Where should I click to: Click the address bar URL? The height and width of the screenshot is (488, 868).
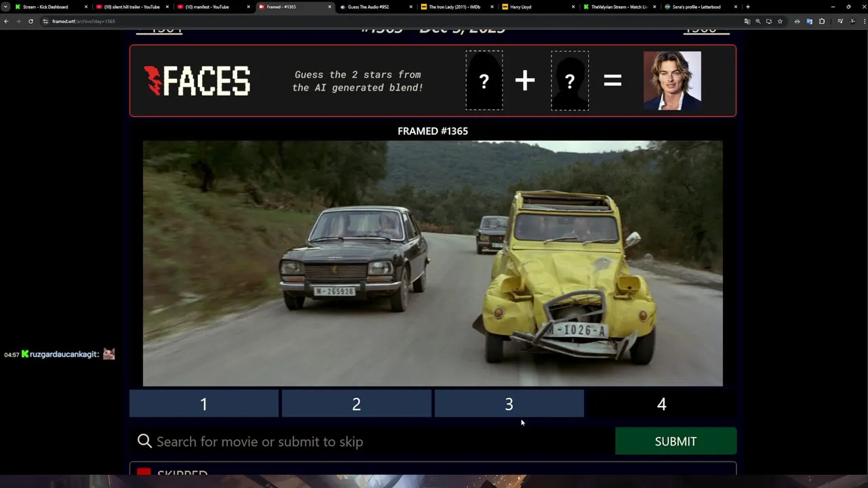tap(83, 21)
